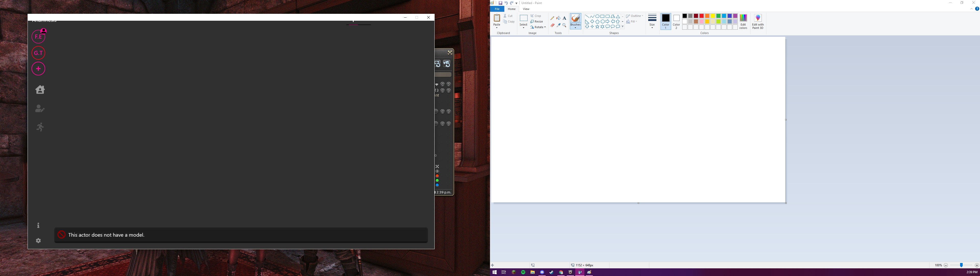Open the home page icon in Anamnesis

tap(40, 90)
